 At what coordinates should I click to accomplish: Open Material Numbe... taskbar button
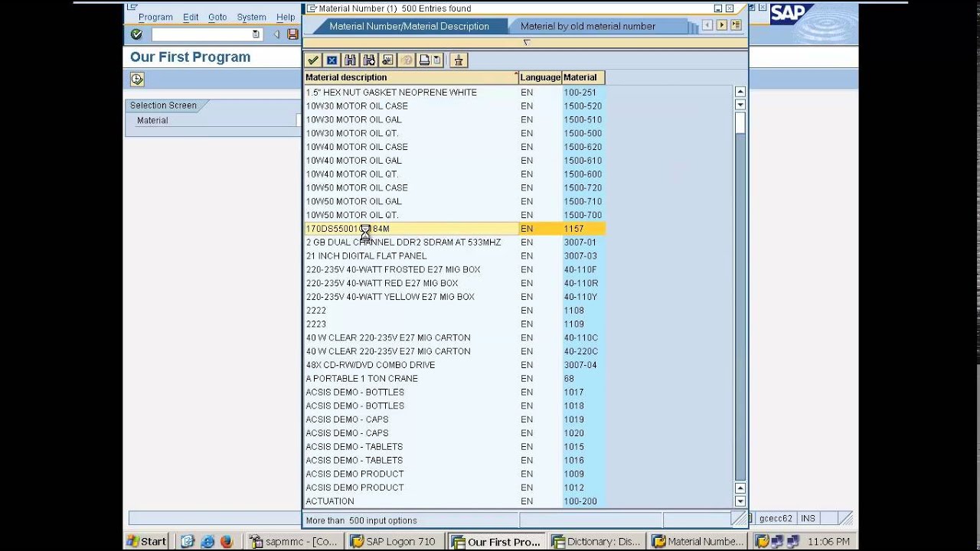tap(698, 541)
